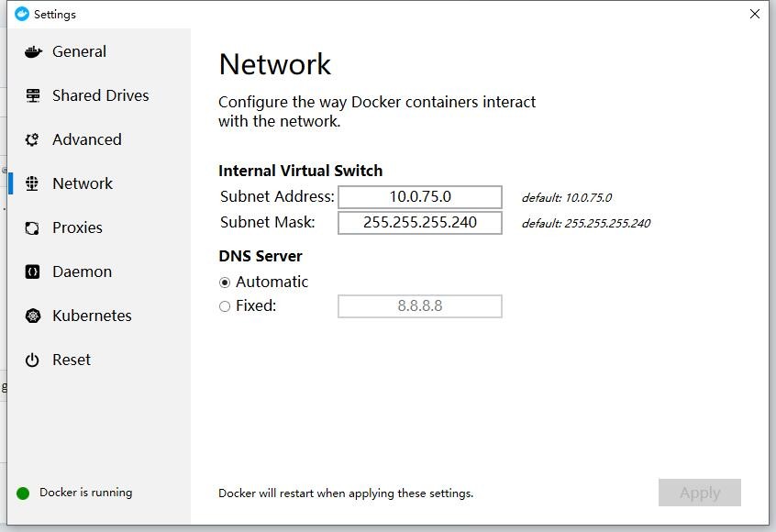
Task: Close the Settings window
Action: click(755, 14)
